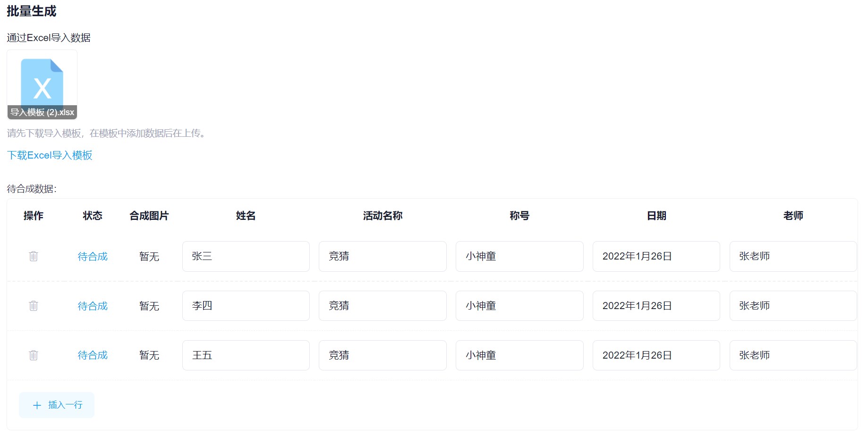Click the 姓名 column header
Screen dimensions: 868x436
tap(246, 216)
